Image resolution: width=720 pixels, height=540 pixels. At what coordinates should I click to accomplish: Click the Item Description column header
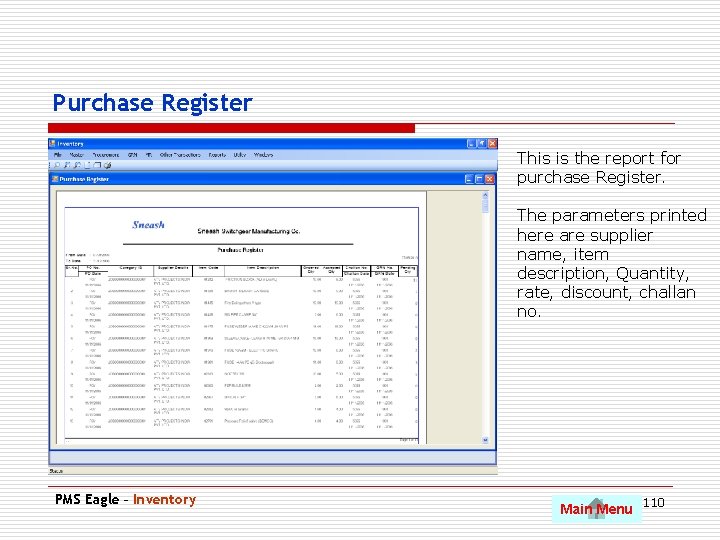263,268
